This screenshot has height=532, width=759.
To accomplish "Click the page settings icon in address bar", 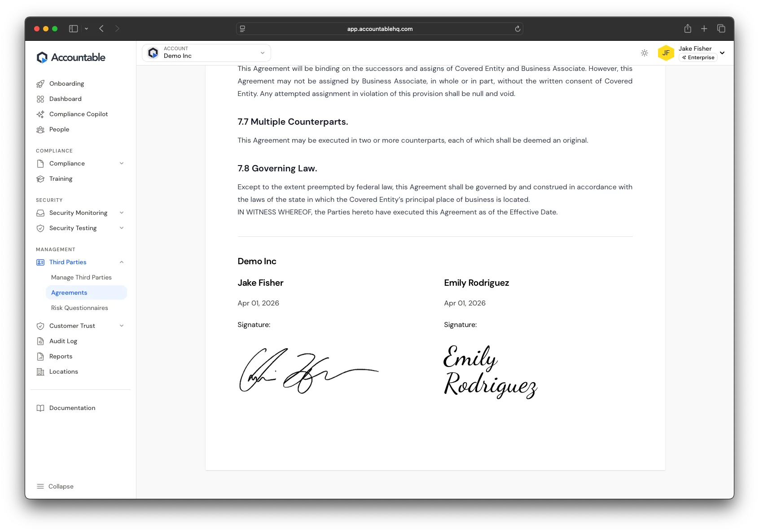I will coord(242,29).
